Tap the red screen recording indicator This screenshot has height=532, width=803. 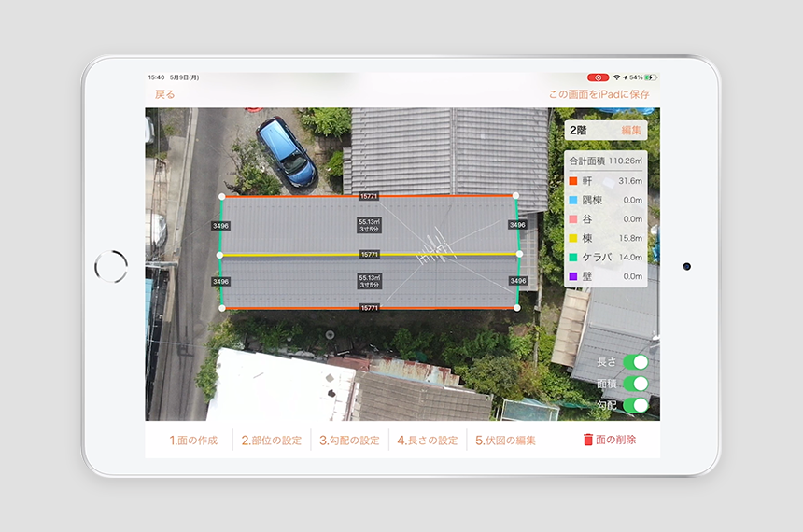click(x=599, y=77)
